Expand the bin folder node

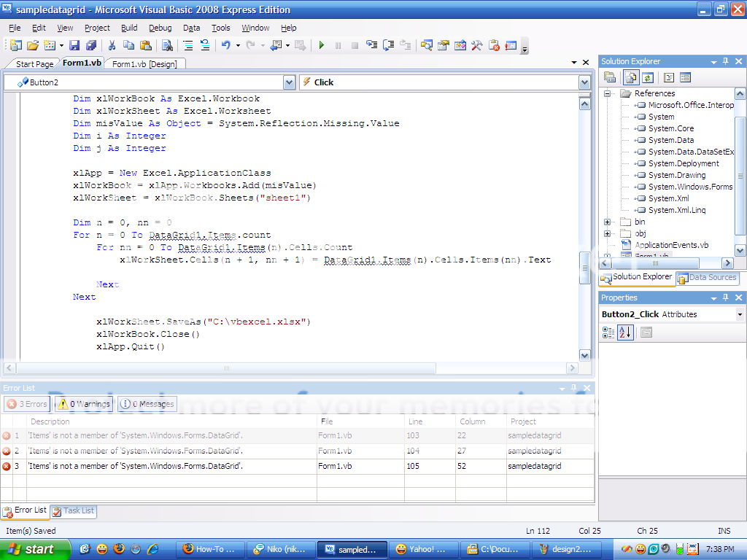tap(608, 222)
